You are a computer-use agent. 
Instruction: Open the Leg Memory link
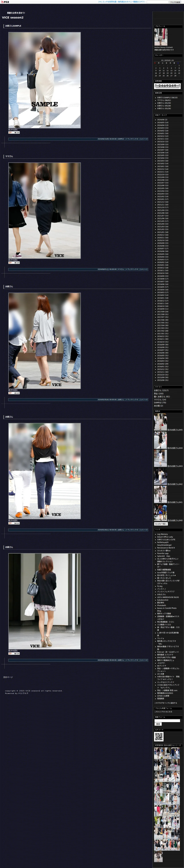(x=162, y=534)
